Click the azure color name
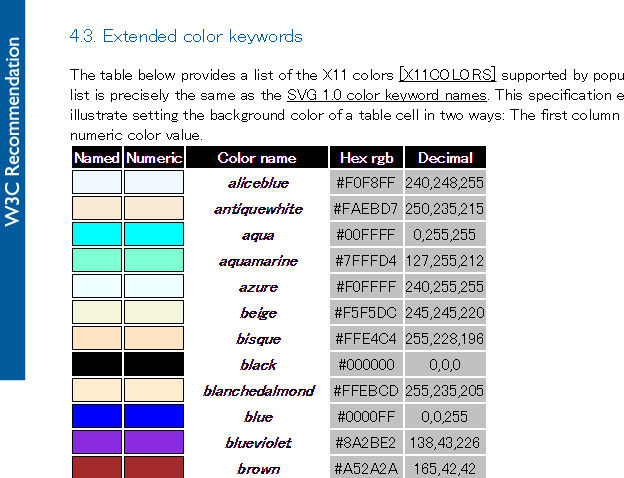Screen dimensions: 624x478 pyautogui.click(x=258, y=287)
